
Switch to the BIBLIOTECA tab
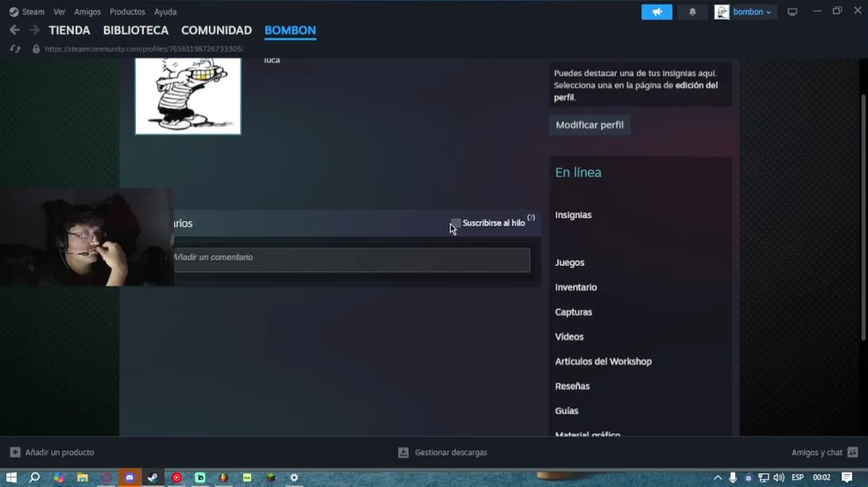(135, 30)
